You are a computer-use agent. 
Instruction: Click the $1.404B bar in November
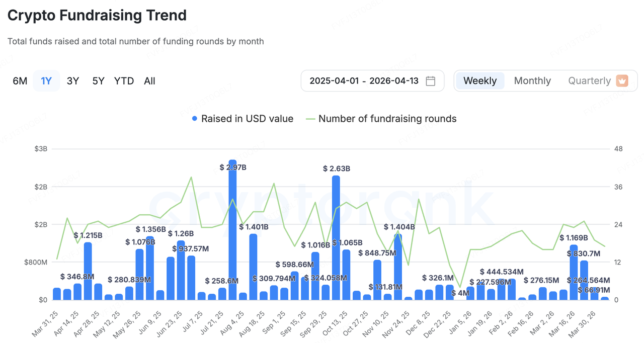pos(398,267)
